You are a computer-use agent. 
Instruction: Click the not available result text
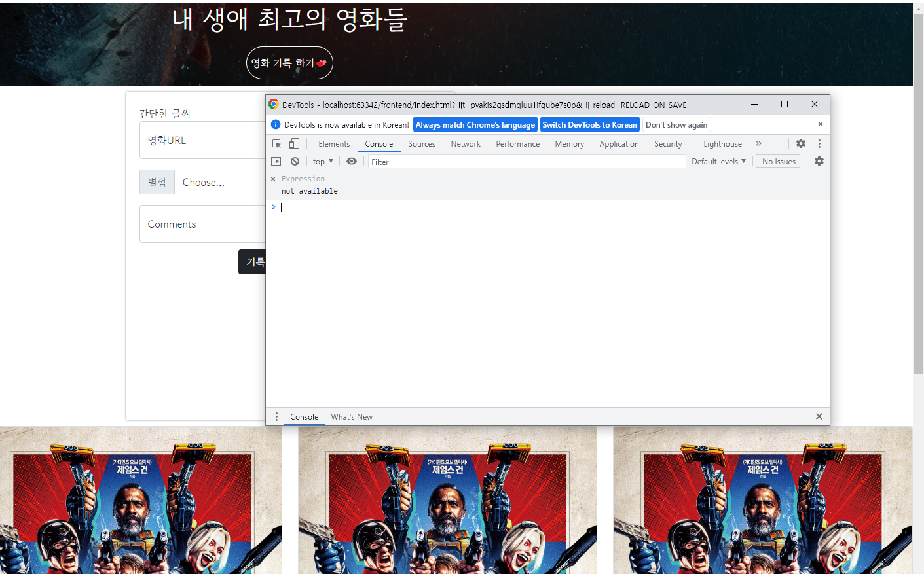click(310, 191)
